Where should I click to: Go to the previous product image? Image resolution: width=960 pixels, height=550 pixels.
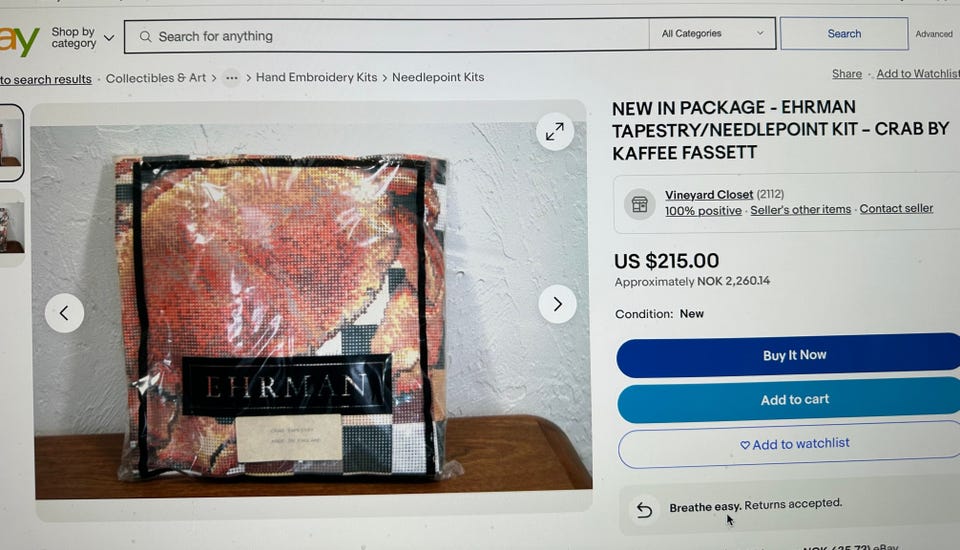tap(64, 313)
